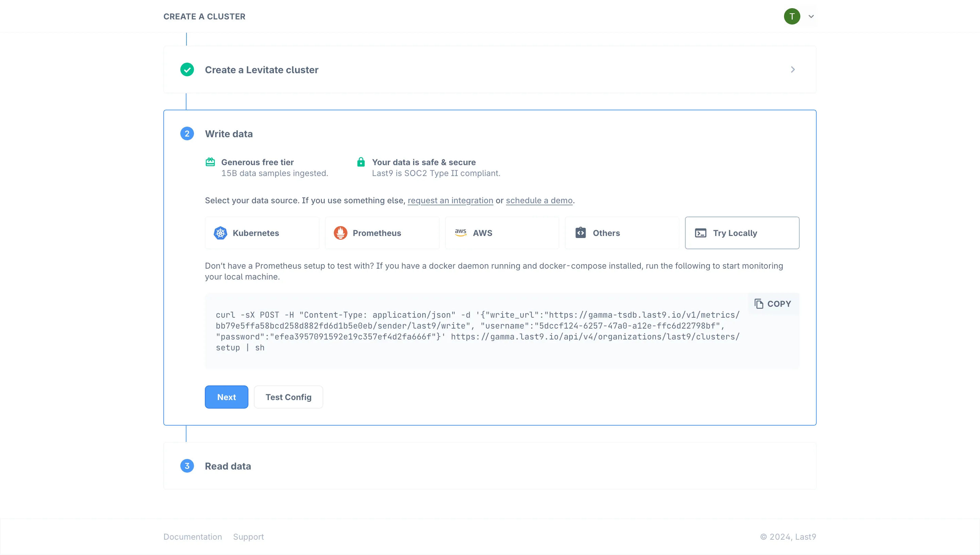Screen dimensions: 980x555
Task: Open the schedule a demo link
Action: pyautogui.click(x=539, y=200)
